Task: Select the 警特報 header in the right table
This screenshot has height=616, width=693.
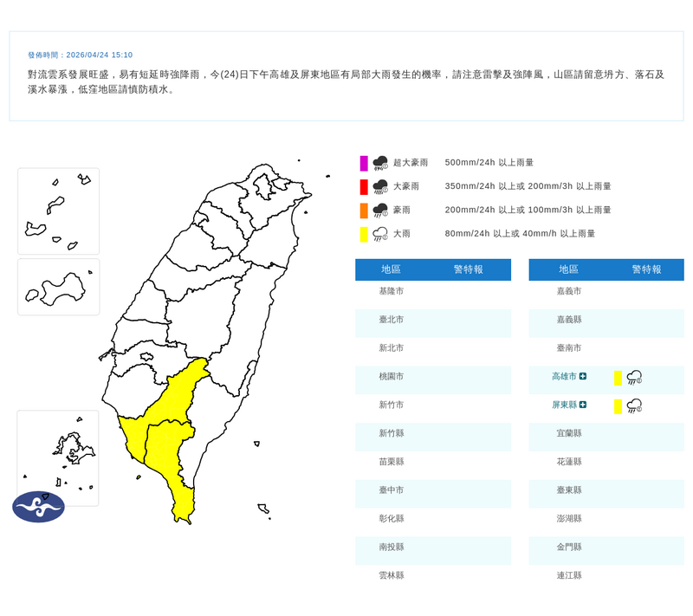Action: 646,269
